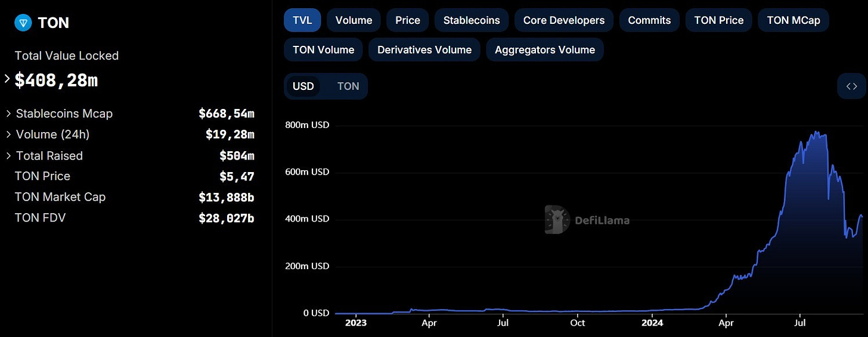Click the TVL peak on the chart line
Screen dimensions: 868x337
pos(815,132)
